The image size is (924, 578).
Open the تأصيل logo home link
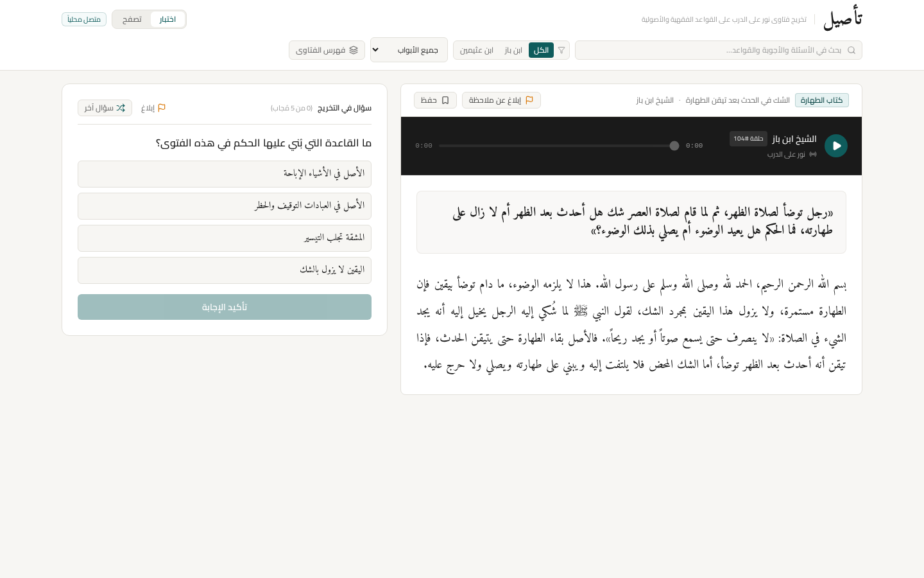click(x=843, y=19)
